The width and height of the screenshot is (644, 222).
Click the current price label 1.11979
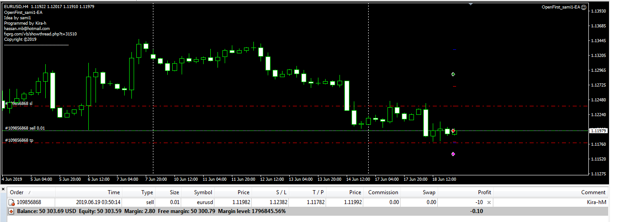coord(599,131)
